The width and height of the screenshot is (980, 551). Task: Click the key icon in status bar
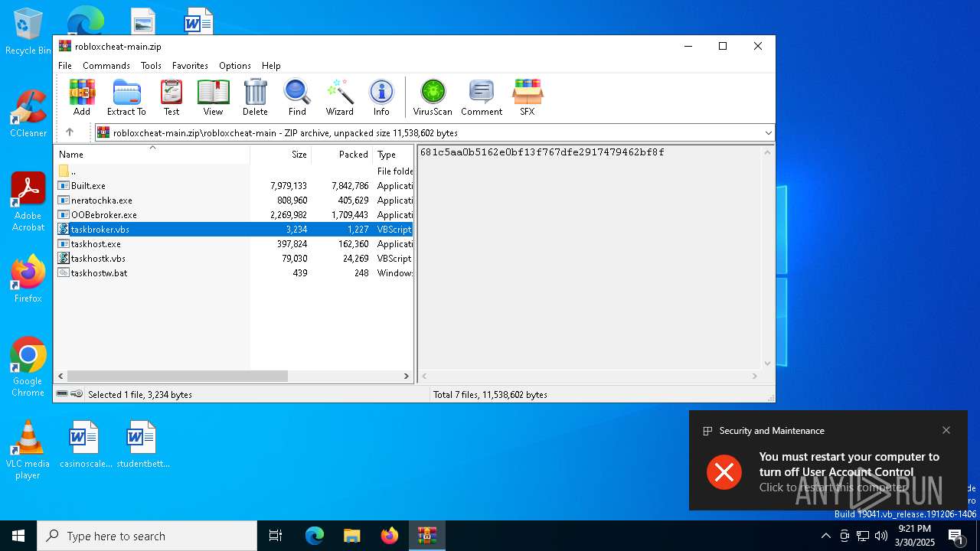coord(77,394)
